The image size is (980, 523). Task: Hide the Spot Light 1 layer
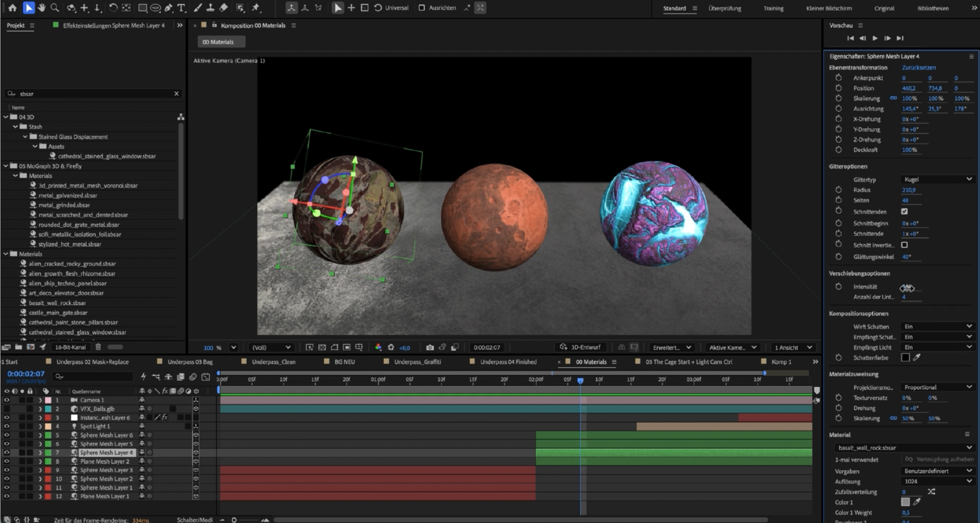(x=7, y=426)
